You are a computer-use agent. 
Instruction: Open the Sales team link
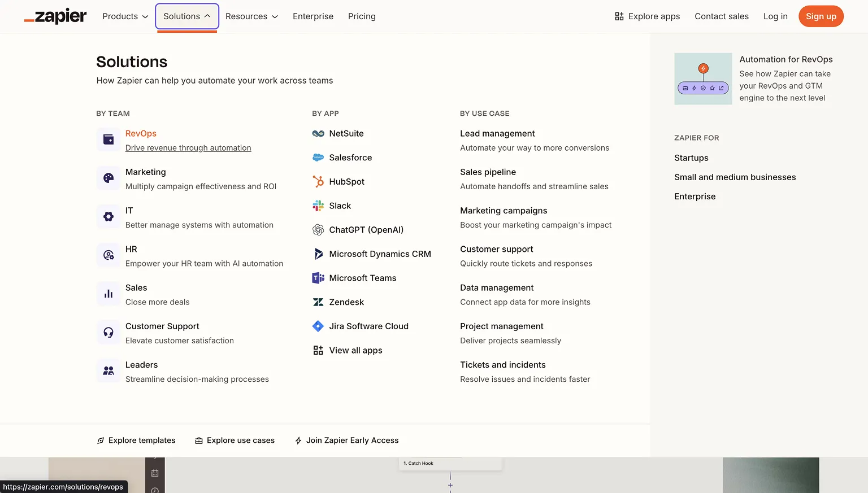(x=136, y=287)
